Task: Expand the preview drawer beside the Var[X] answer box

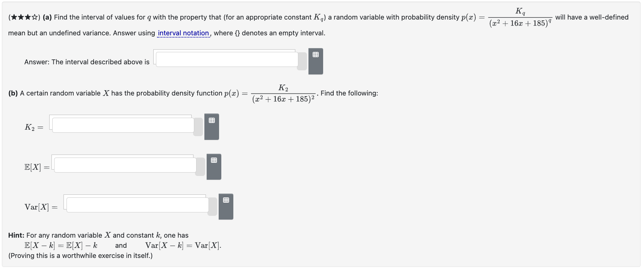Action: (212, 206)
